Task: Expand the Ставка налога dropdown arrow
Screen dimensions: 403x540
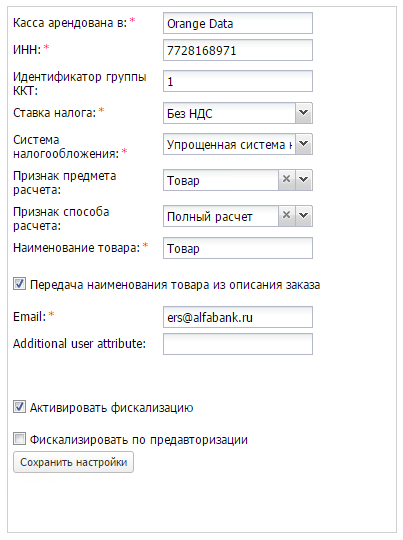Action: coord(303,113)
